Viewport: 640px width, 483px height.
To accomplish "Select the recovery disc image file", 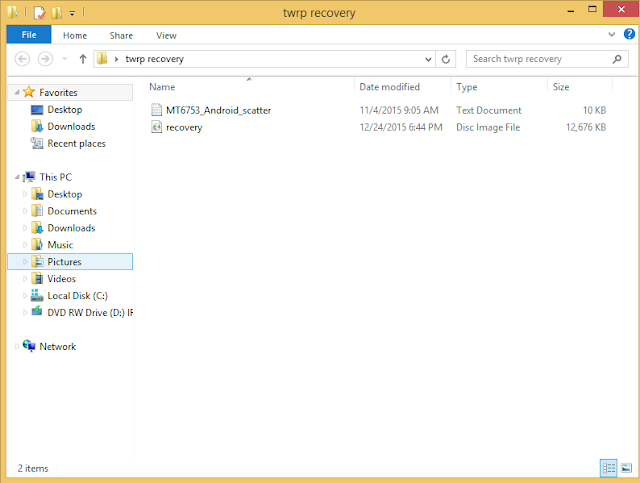I will 184,127.
